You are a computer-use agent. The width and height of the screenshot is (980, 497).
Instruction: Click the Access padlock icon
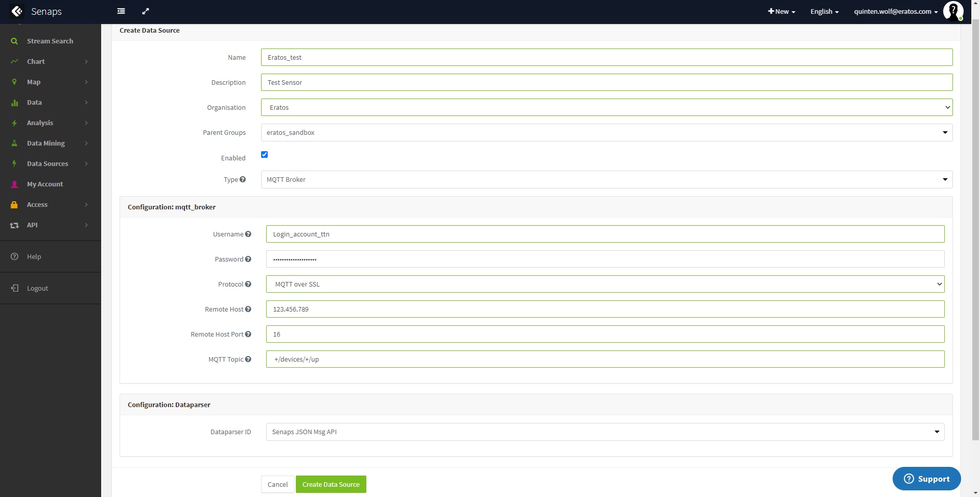pos(14,204)
